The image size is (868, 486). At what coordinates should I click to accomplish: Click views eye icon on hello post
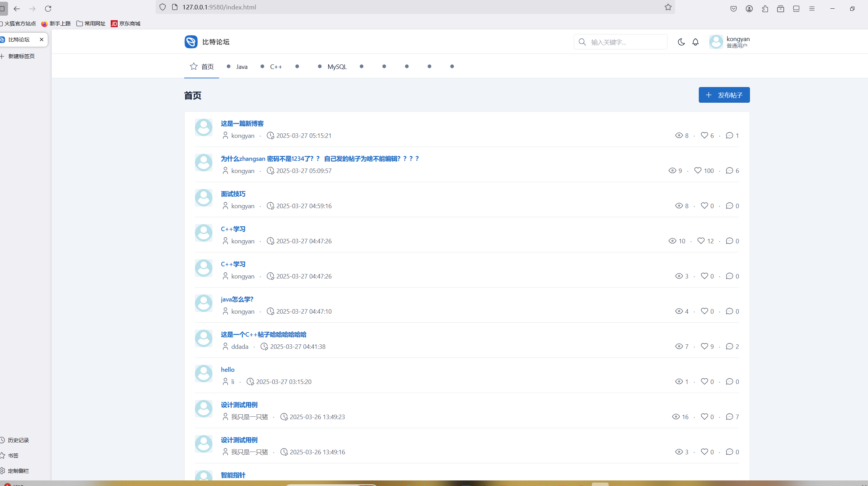pyautogui.click(x=679, y=382)
